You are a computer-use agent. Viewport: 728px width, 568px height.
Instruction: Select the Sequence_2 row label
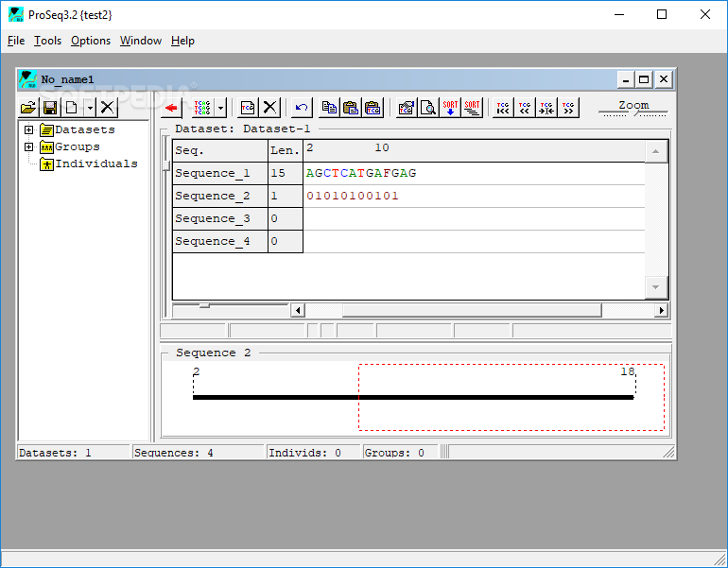(x=220, y=197)
